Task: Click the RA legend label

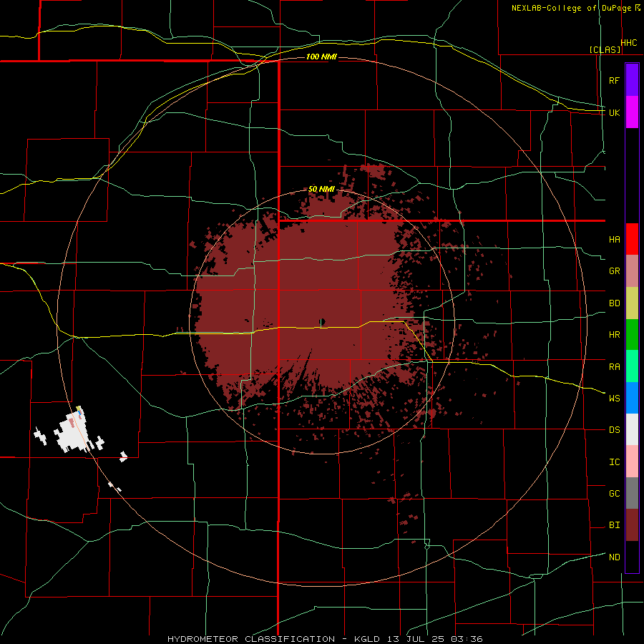Action: (614, 366)
